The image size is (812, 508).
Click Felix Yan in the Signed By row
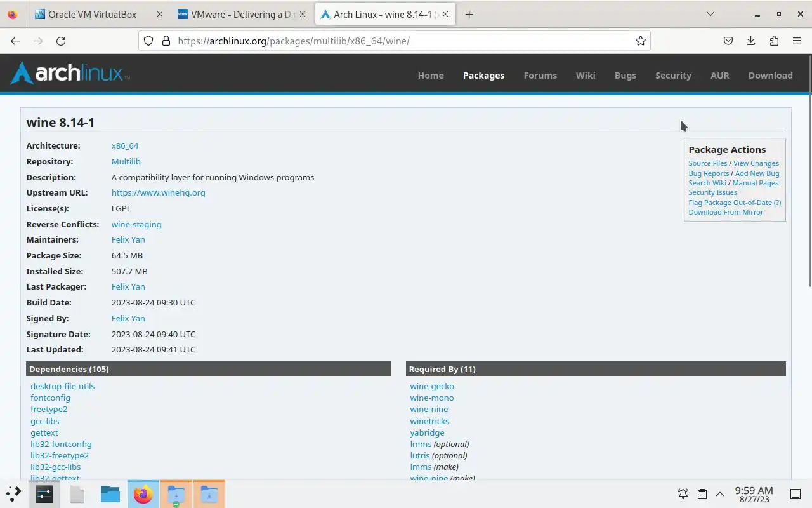tap(128, 318)
